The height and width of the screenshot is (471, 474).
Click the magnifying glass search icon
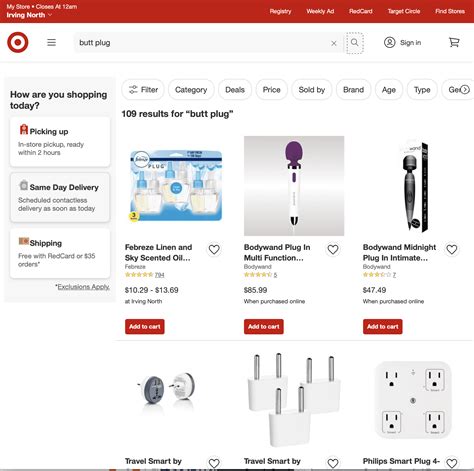[355, 43]
